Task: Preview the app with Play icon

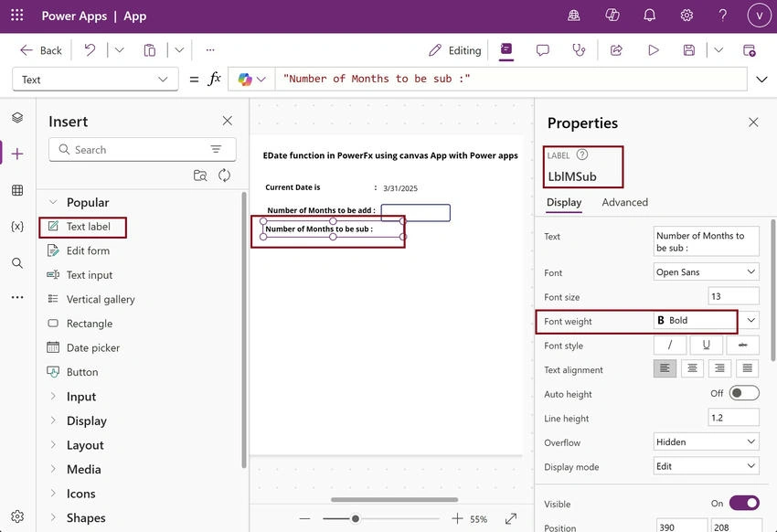Action: point(653,50)
